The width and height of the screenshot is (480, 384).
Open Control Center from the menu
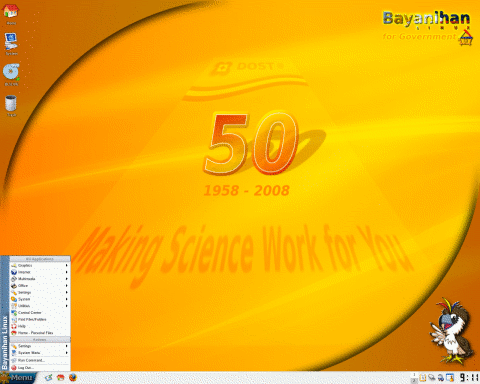[x=40, y=313]
